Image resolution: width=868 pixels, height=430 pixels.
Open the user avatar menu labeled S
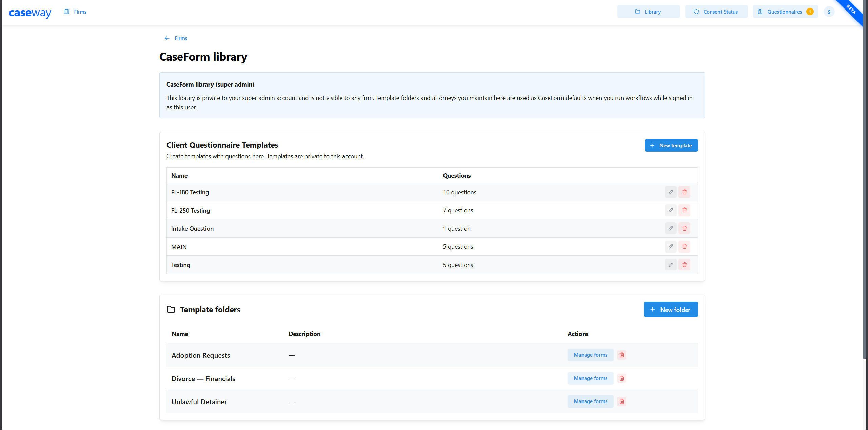click(829, 12)
